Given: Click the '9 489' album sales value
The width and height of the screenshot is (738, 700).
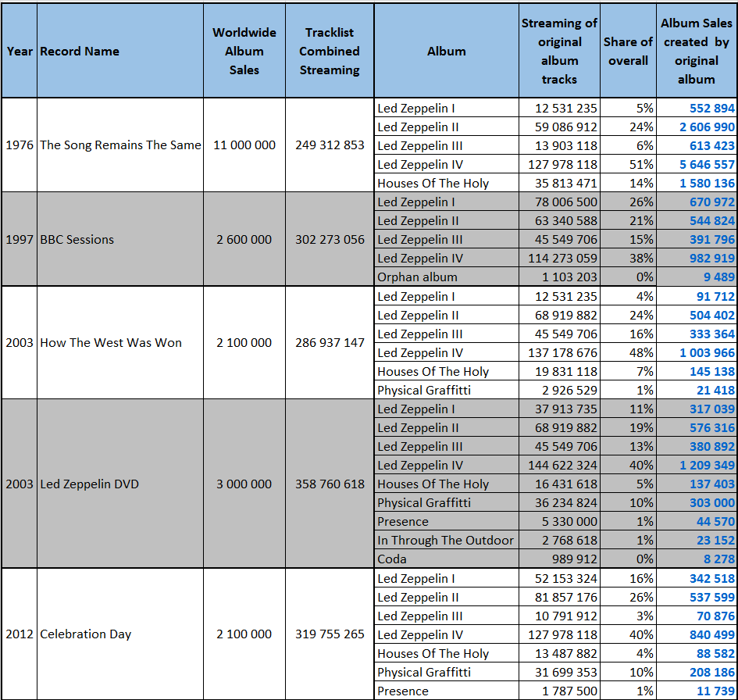Looking at the screenshot, I should 697,277.
